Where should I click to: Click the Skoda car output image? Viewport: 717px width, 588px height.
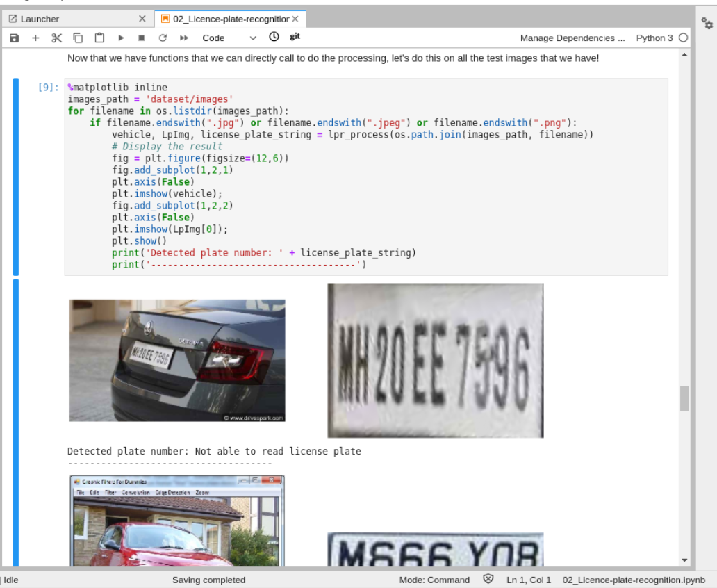pyautogui.click(x=177, y=361)
